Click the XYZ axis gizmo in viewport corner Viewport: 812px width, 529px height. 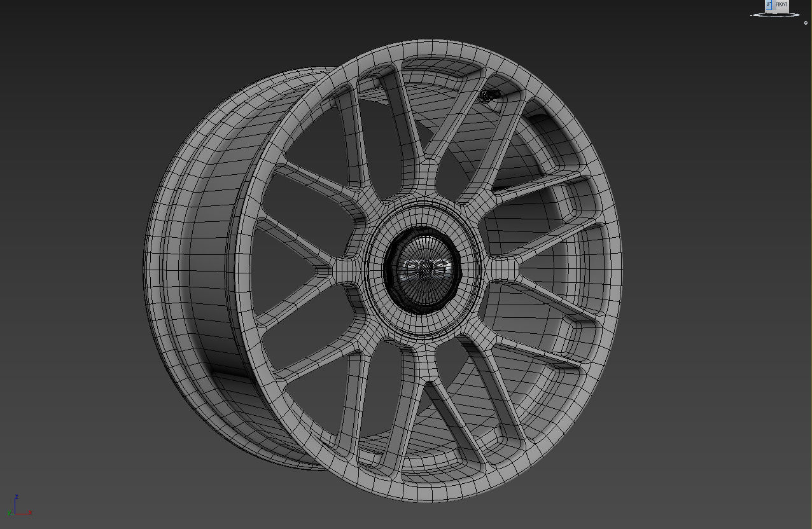[x=19, y=506]
